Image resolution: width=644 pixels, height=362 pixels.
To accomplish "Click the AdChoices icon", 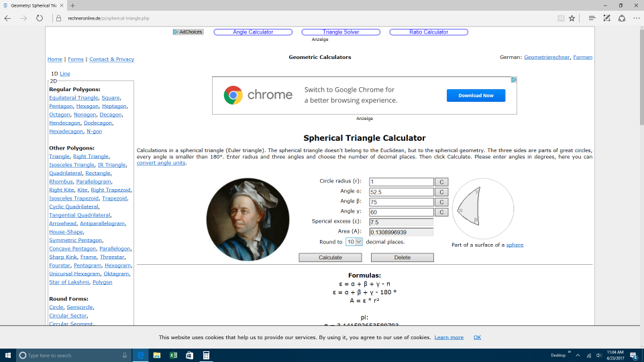I will (188, 32).
